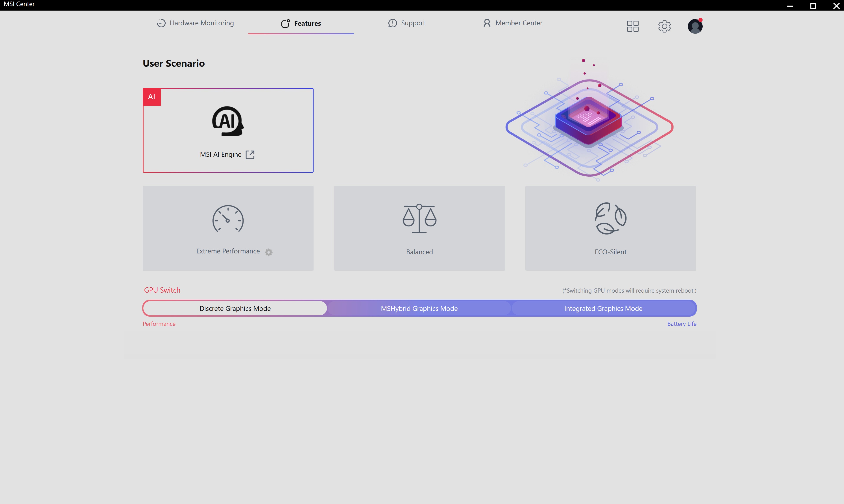
Task: Select the Features tab
Action: pos(301,23)
